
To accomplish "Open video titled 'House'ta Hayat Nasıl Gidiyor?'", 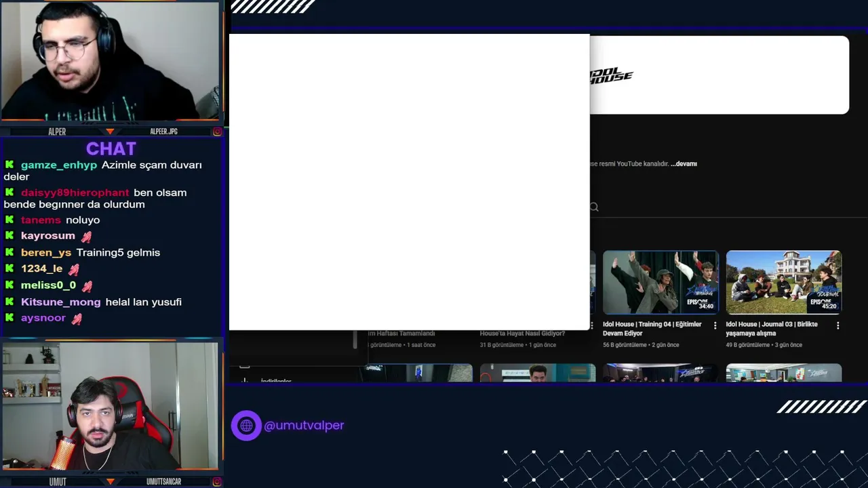I will pyautogui.click(x=522, y=333).
